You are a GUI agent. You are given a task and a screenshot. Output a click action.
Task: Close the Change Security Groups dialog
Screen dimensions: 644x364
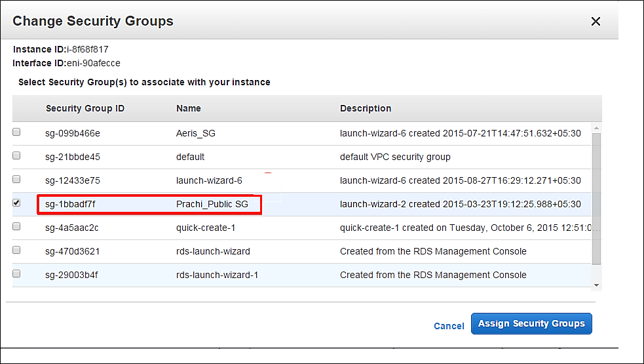pyautogui.click(x=596, y=22)
